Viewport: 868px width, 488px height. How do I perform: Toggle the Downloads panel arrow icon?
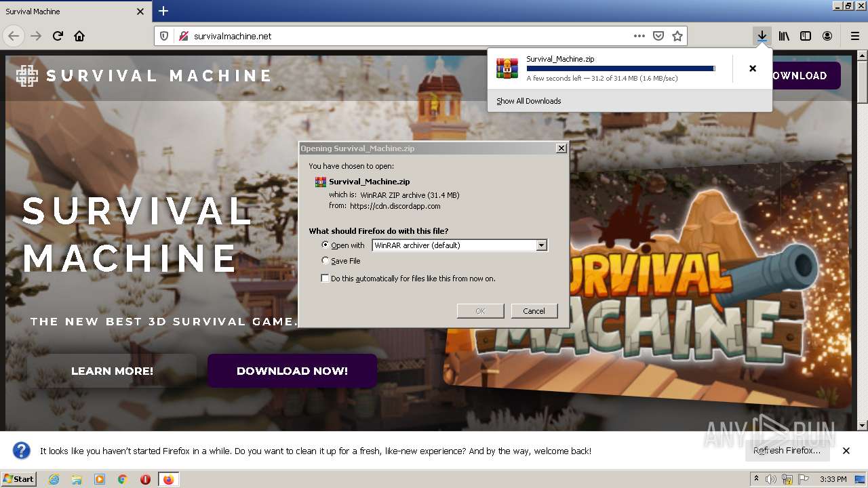click(762, 36)
